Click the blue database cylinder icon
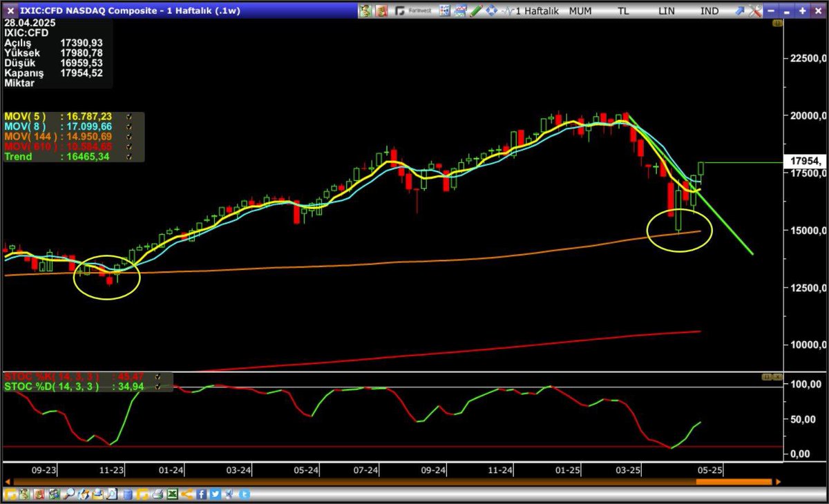 [128, 494]
